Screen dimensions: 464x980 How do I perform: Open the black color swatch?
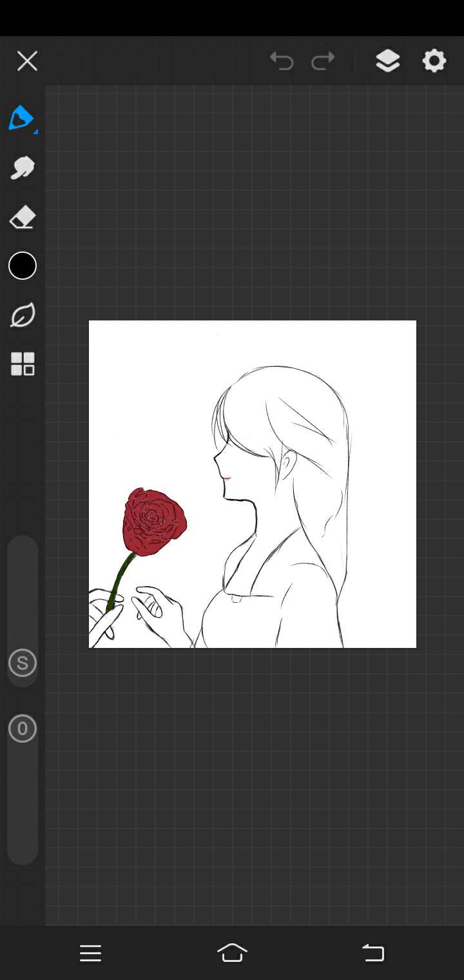(x=23, y=266)
